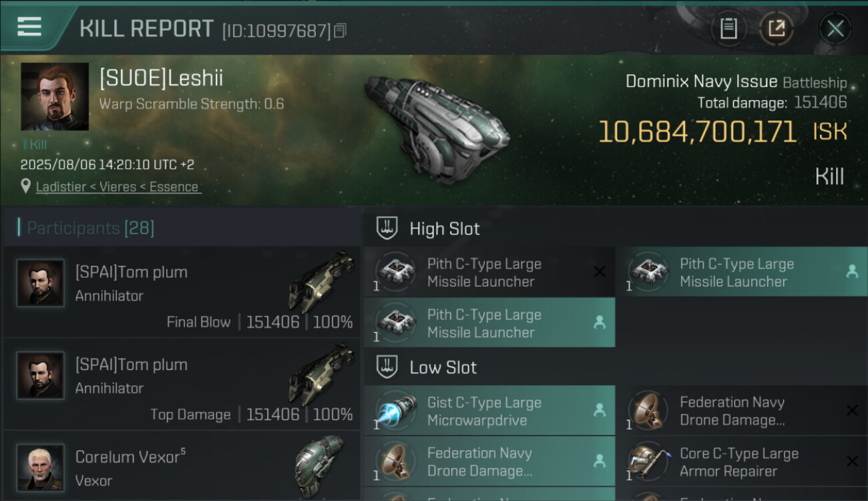This screenshot has width=868, height=501.
Task: Copy the kill report ID
Action: [341, 31]
